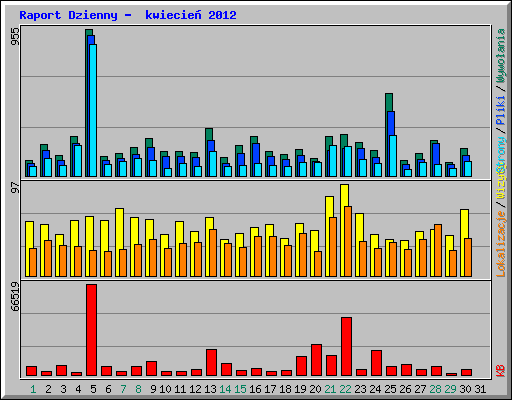Click day 26 on the x-axis
The width and height of the screenshot is (512, 400).
(x=405, y=389)
